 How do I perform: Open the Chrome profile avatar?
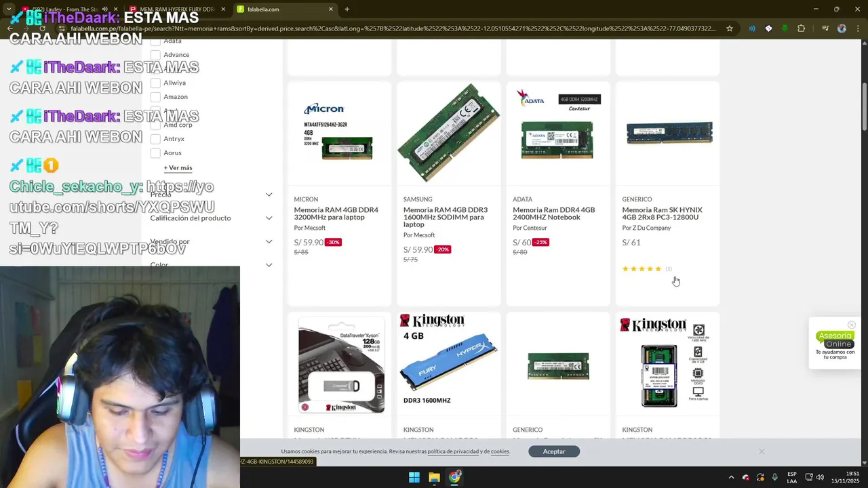pyautogui.click(x=842, y=28)
